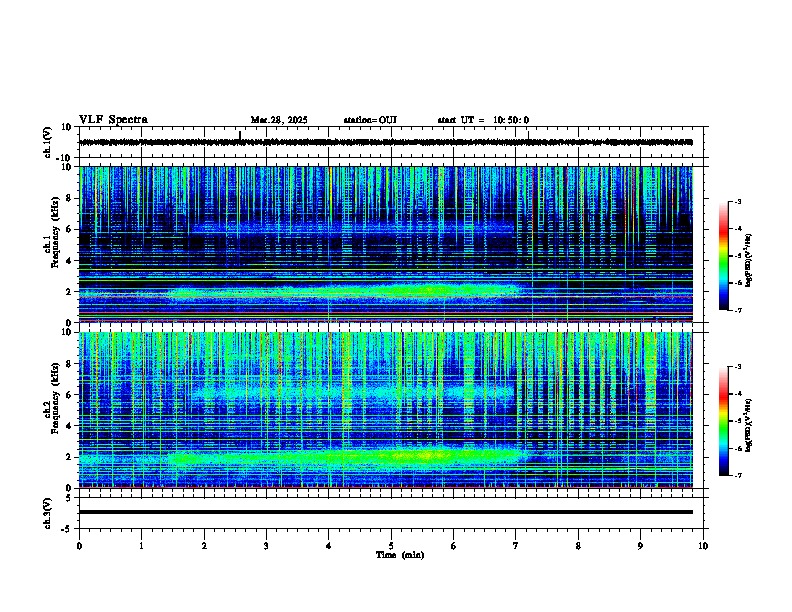
Task: Click the "ch.3(V)" axis label
Action: point(47,513)
